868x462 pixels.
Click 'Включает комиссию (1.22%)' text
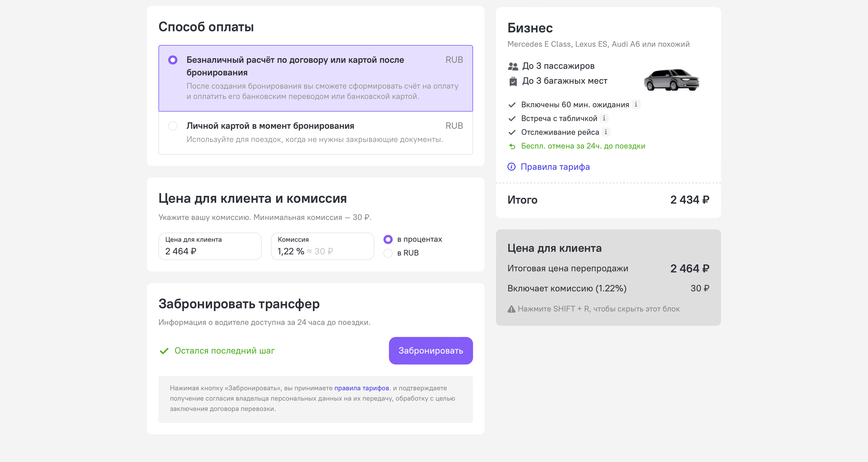click(567, 288)
